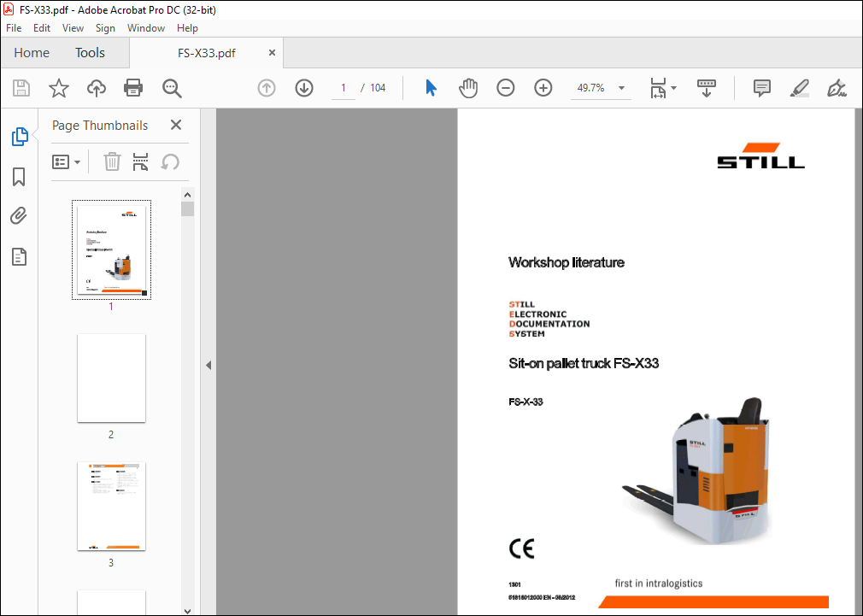Select page 3 thumbnail
Screen dimensions: 863x616
(x=111, y=507)
